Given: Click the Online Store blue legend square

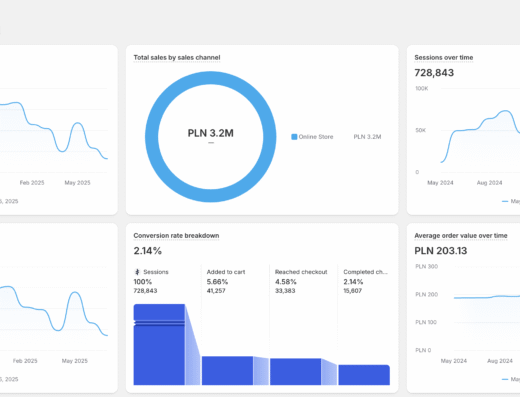Looking at the screenshot, I should (294, 137).
